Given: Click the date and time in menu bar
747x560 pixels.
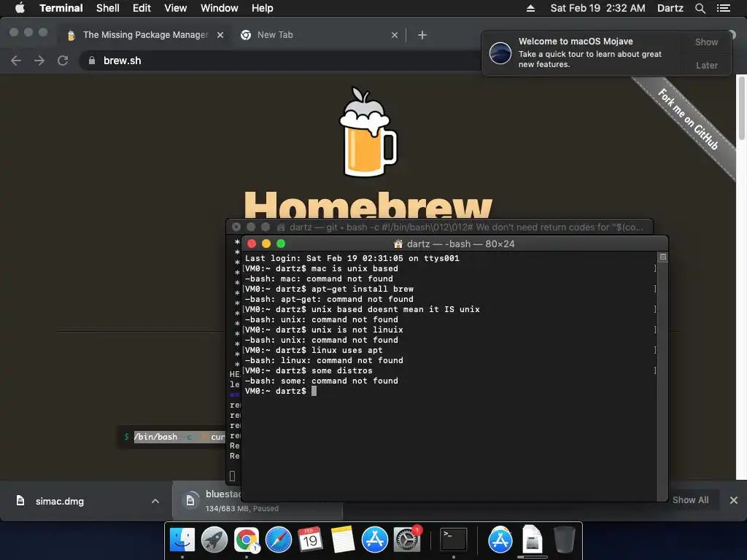Looking at the screenshot, I should 597,8.
